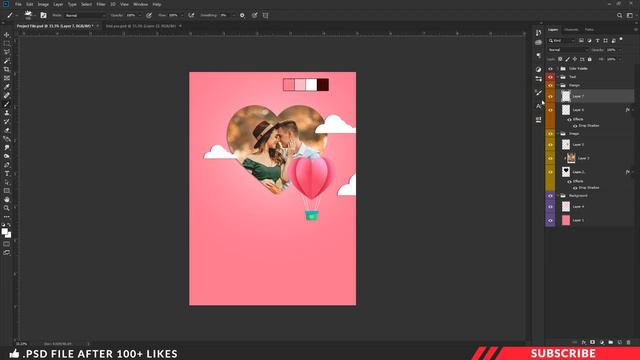Screen dimensions: 640x360
Task: Hide the Text group
Action: (550, 77)
